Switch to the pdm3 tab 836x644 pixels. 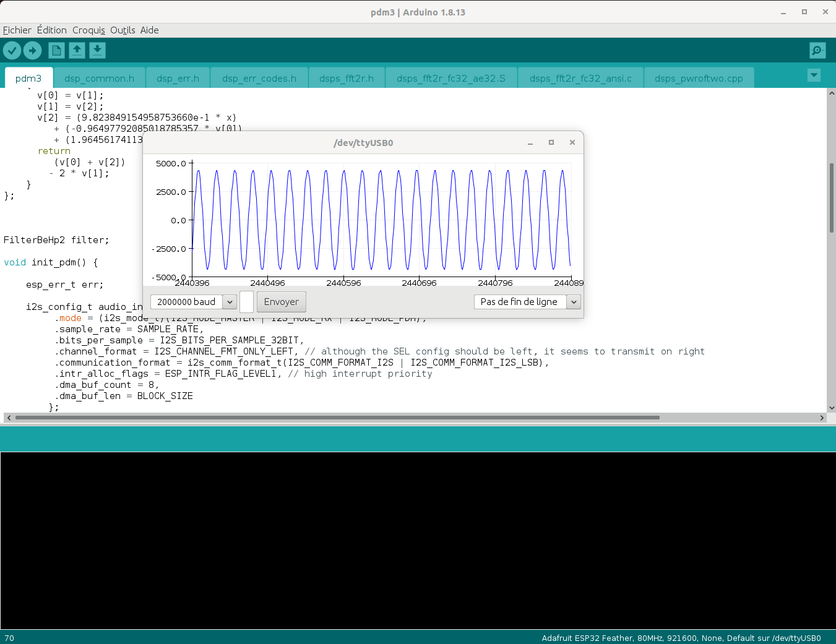pyautogui.click(x=28, y=78)
